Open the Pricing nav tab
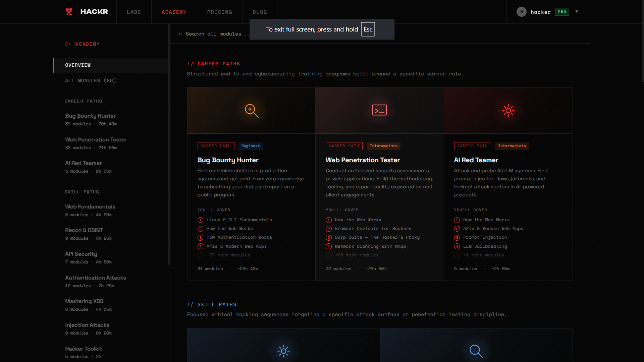The image size is (644, 362). pyautogui.click(x=219, y=12)
